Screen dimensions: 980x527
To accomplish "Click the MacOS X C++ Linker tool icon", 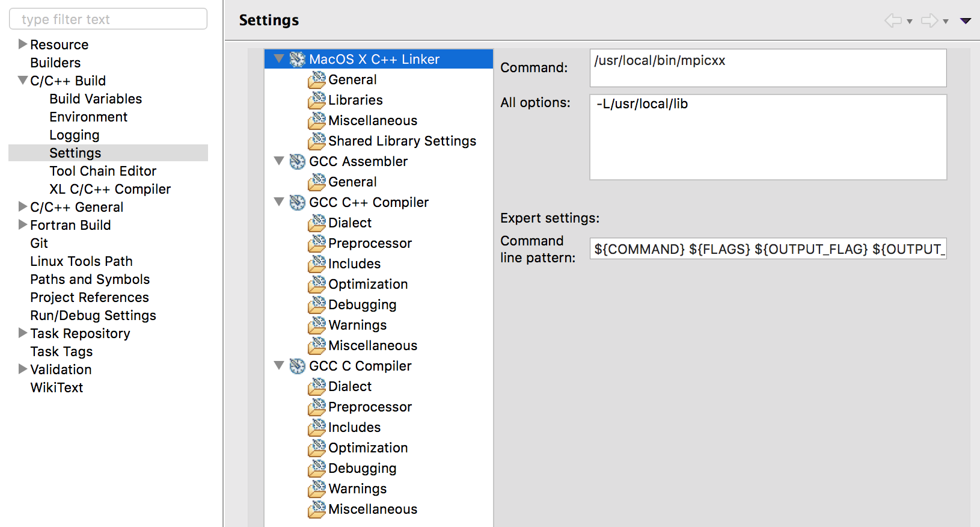I will pos(297,59).
